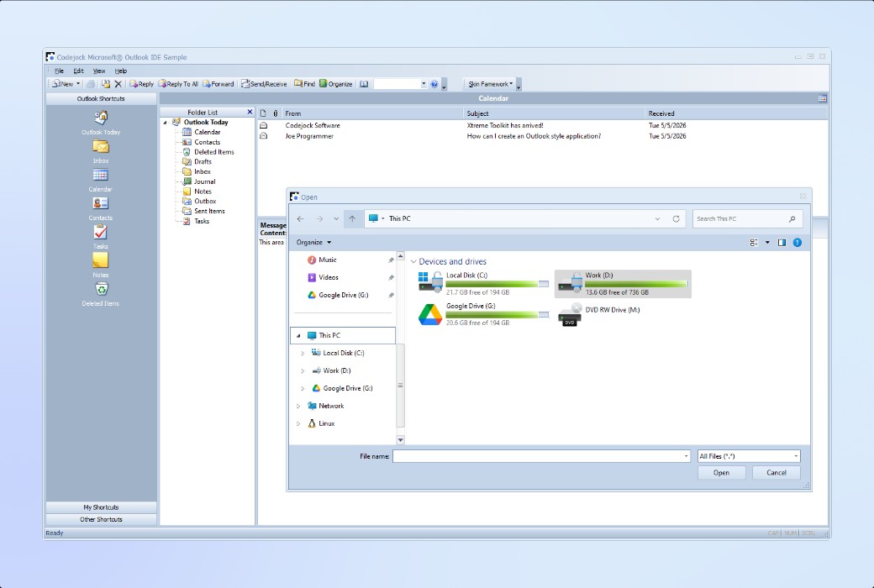Viewport: 874px width, 588px height.
Task: Click the calendar icon at right of Calendar banner
Action: coord(822,98)
